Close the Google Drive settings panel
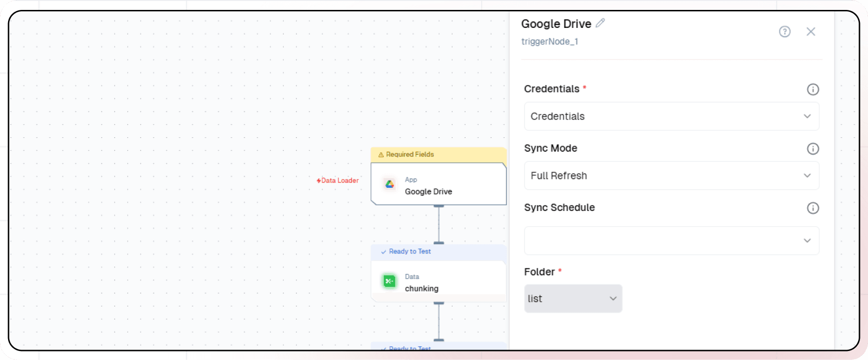 (811, 32)
